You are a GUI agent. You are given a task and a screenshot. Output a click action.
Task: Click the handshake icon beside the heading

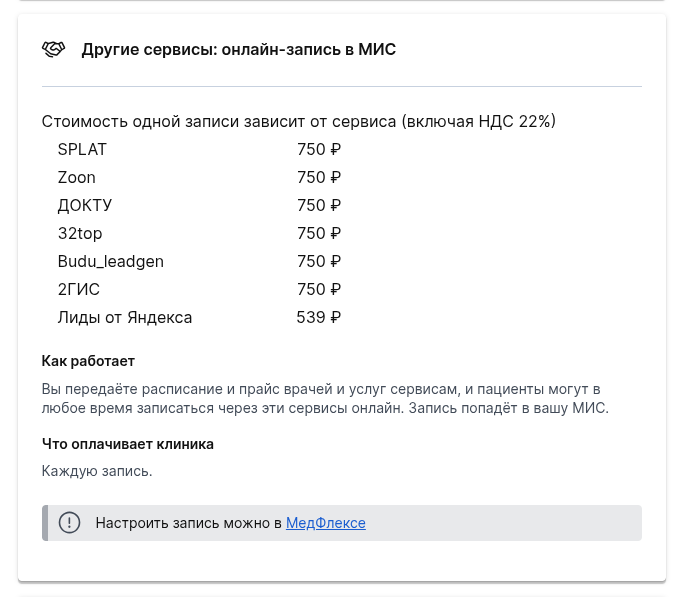click(53, 49)
